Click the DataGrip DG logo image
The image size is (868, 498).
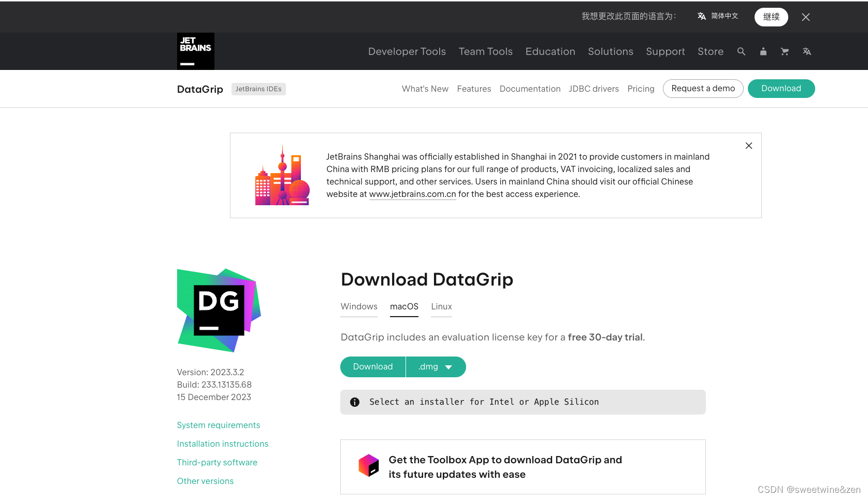pos(219,310)
